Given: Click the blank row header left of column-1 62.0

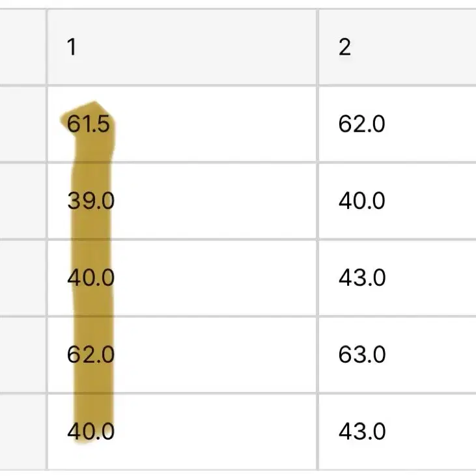Looking at the screenshot, I should click(23, 355).
